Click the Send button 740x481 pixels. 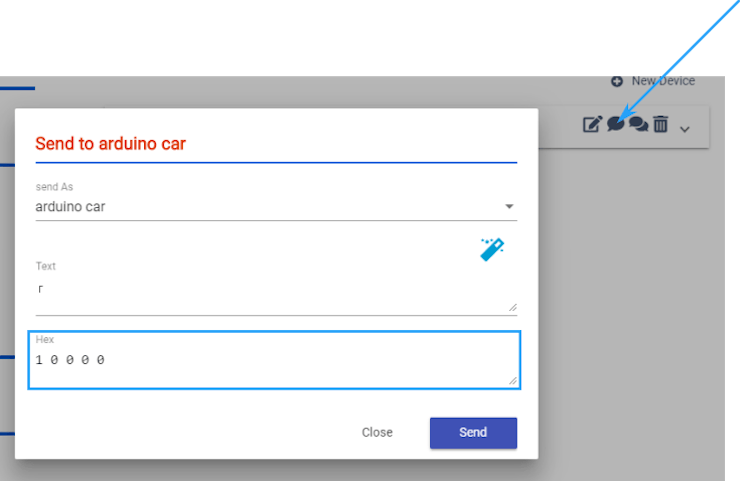(473, 433)
